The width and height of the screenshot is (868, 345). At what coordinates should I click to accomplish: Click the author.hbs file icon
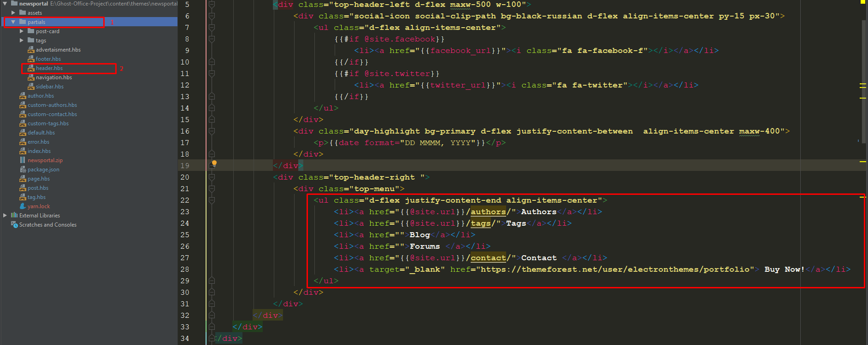[23, 96]
